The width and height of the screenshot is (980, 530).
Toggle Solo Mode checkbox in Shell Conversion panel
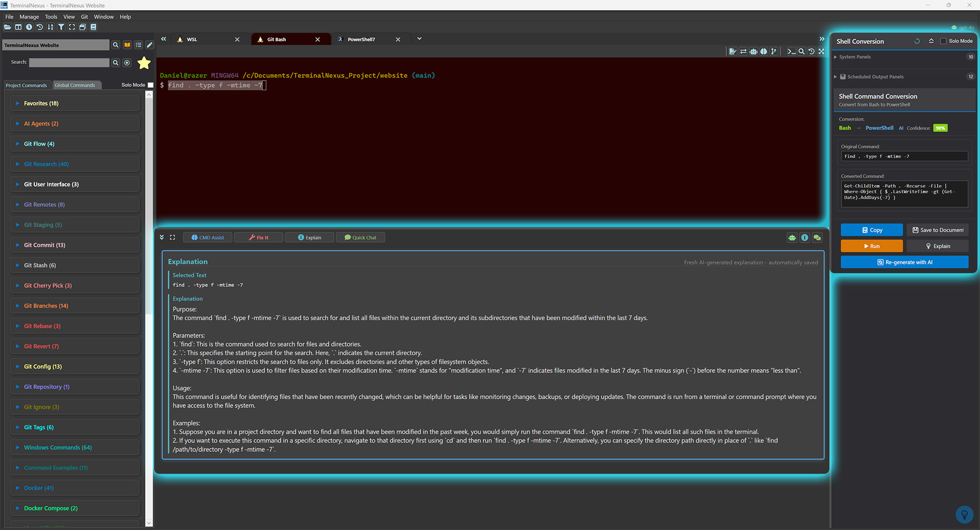click(943, 41)
